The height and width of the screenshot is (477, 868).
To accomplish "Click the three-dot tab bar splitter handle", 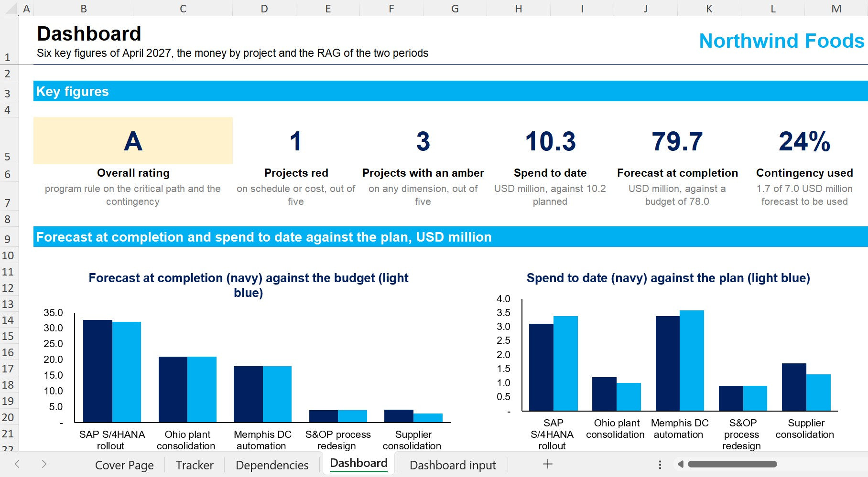I will tap(660, 465).
